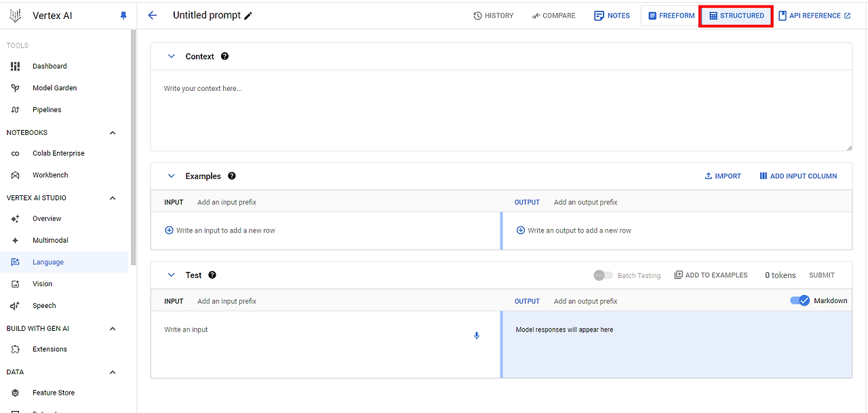Click the microphone in test input
Viewport: 868px width, 413px height.
click(477, 336)
